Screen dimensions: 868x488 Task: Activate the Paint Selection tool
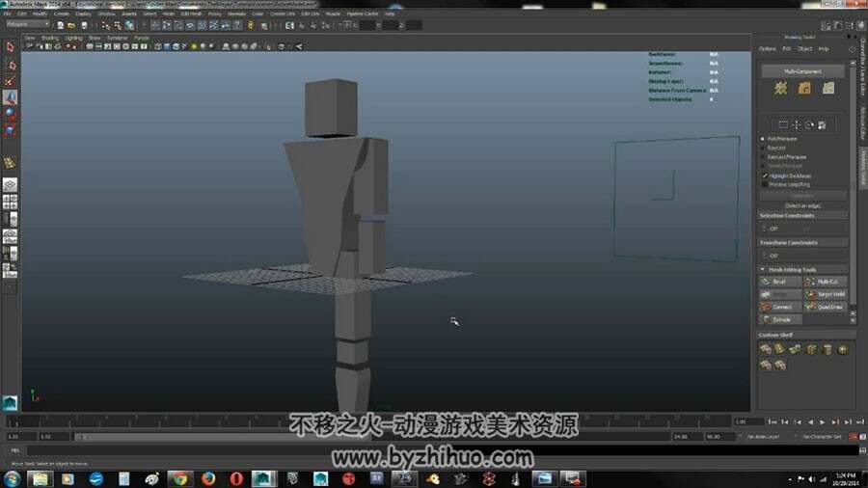[x=10, y=81]
